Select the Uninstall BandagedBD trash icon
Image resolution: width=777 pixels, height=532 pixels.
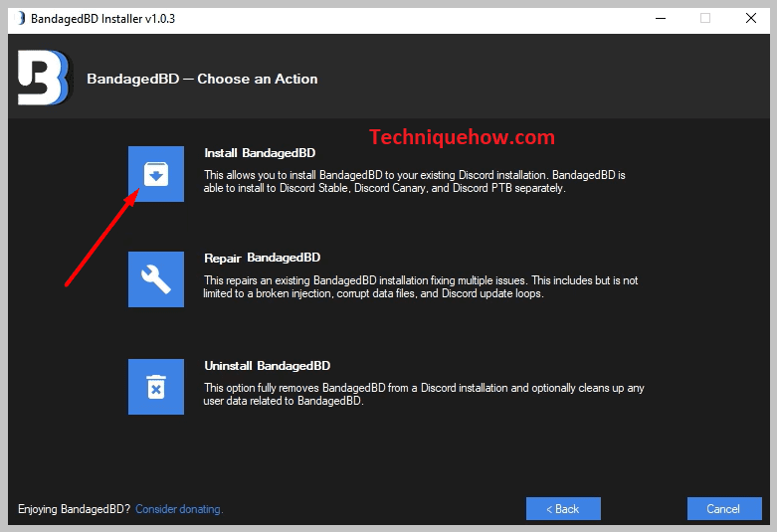coord(155,387)
